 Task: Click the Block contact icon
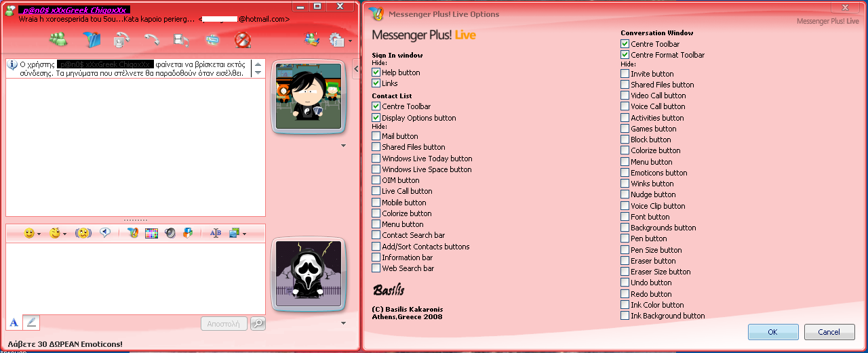pos(243,40)
